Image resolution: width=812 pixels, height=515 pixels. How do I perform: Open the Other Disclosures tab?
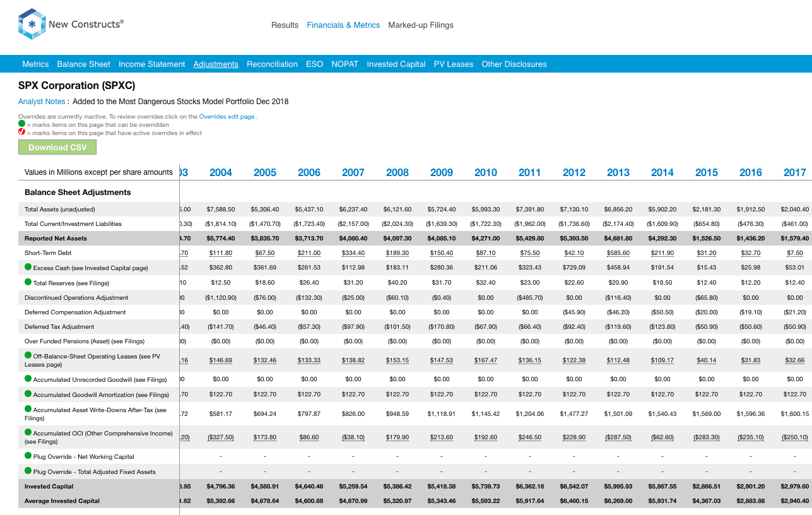pyautogui.click(x=514, y=64)
